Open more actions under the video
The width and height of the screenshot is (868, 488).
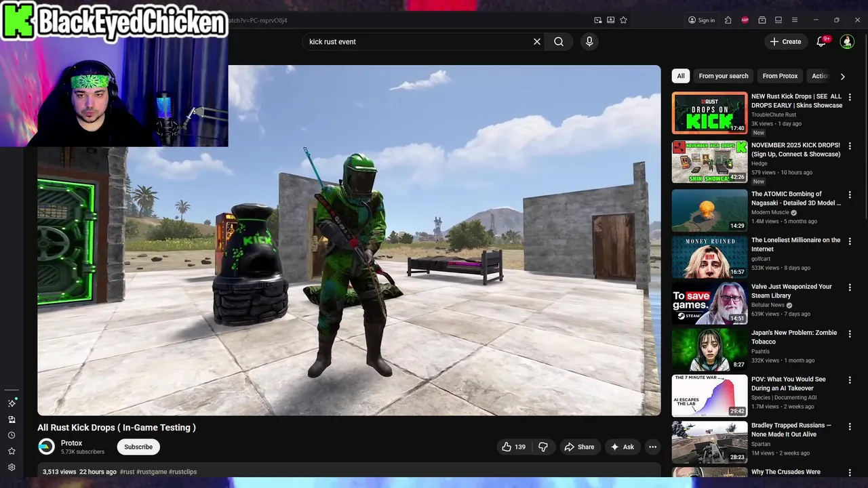(x=652, y=447)
